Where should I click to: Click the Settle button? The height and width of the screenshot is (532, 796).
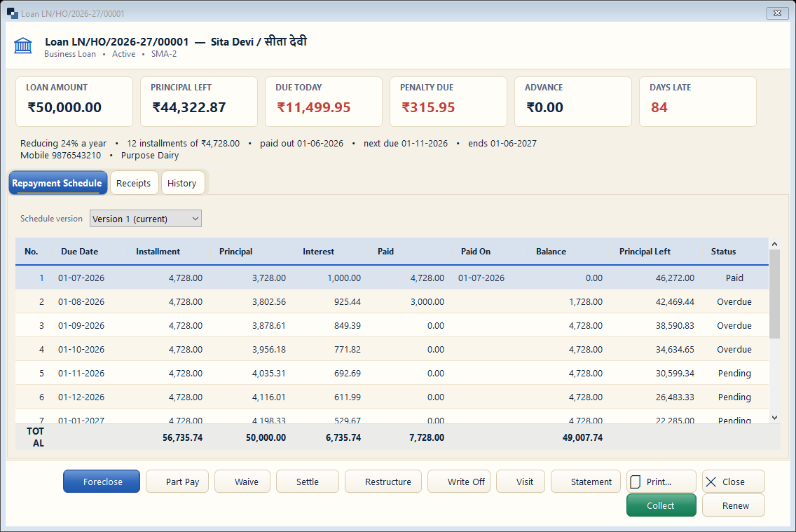click(x=308, y=482)
